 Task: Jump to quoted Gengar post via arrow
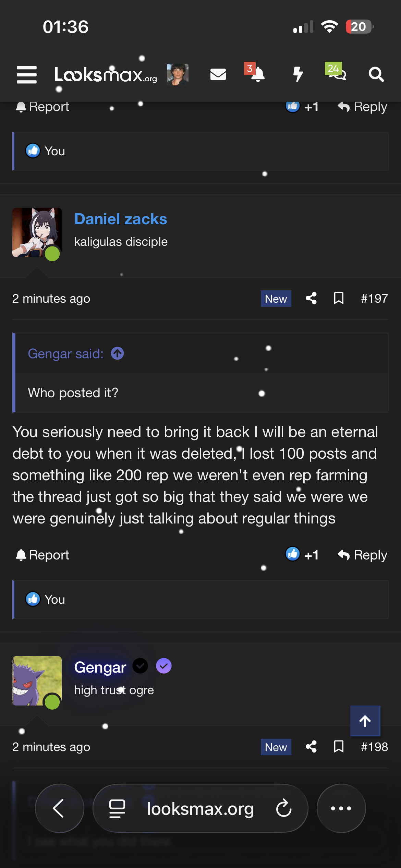tap(117, 353)
